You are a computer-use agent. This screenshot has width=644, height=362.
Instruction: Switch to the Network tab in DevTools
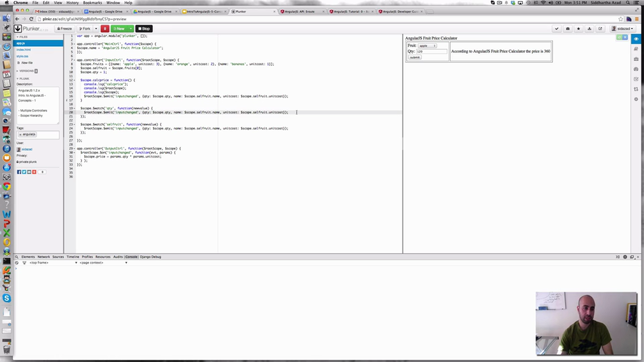(44, 257)
